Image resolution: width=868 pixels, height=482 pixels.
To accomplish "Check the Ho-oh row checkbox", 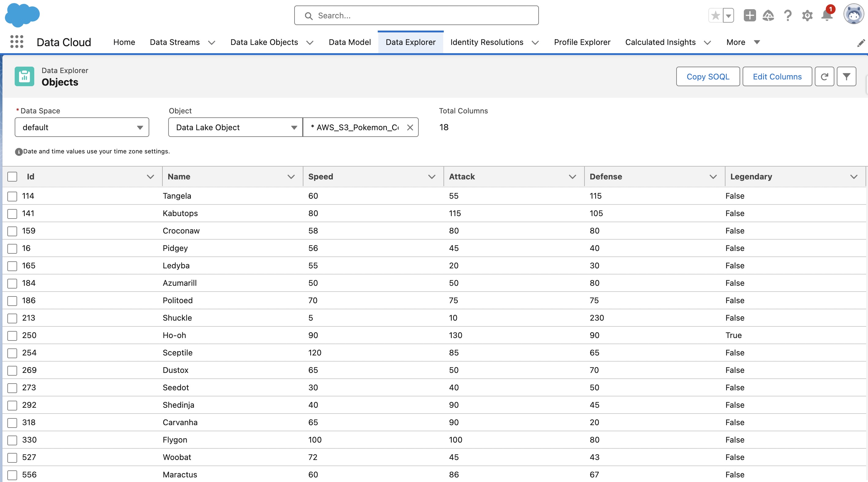I will pyautogui.click(x=12, y=336).
